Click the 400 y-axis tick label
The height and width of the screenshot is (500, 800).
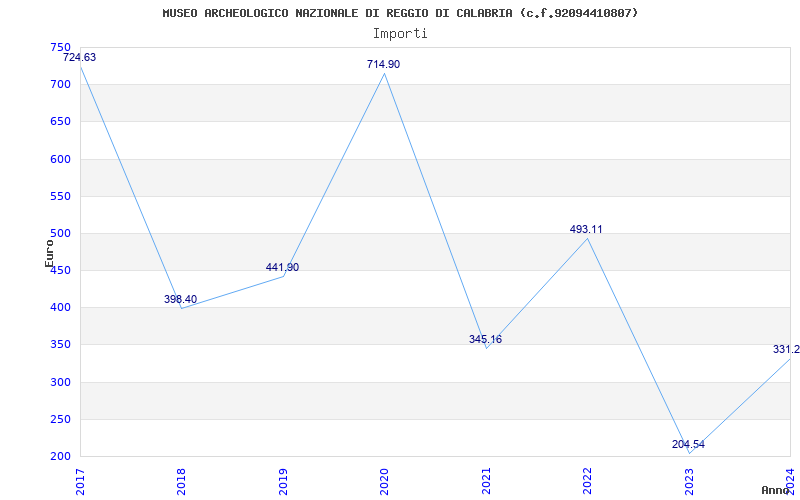(61, 308)
